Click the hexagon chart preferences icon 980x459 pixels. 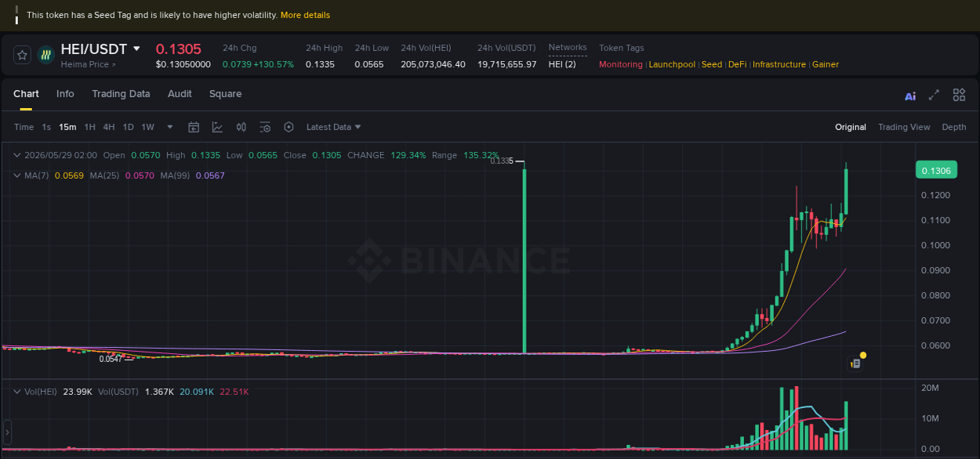(289, 127)
